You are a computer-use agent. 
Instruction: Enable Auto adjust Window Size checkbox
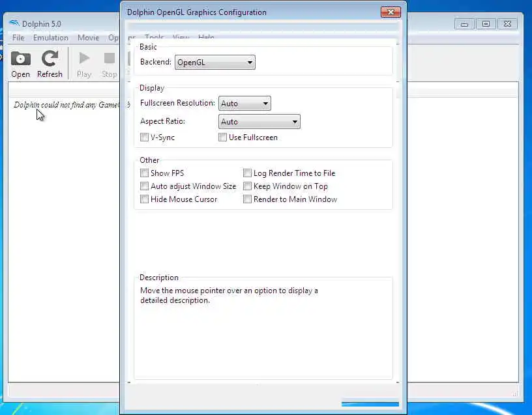tap(145, 186)
